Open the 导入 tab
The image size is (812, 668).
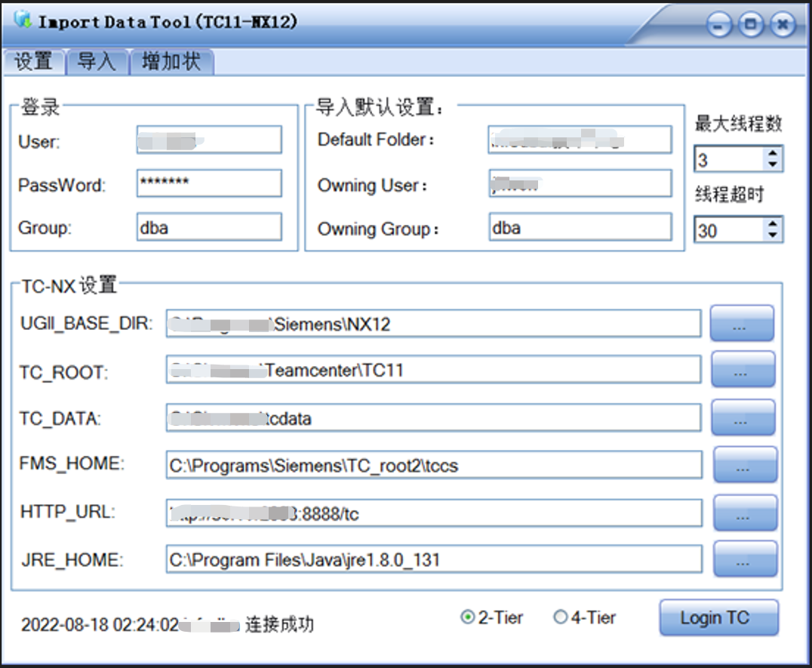point(97,62)
